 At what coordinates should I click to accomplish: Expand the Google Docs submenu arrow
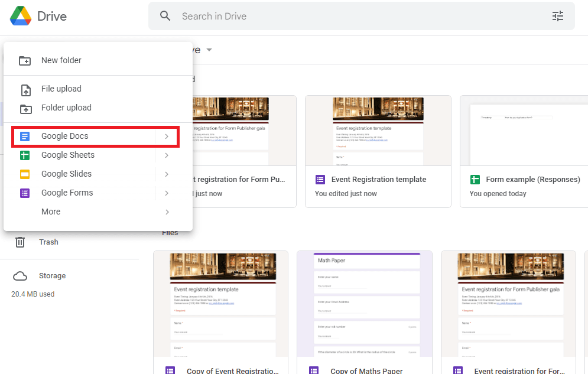[167, 136]
